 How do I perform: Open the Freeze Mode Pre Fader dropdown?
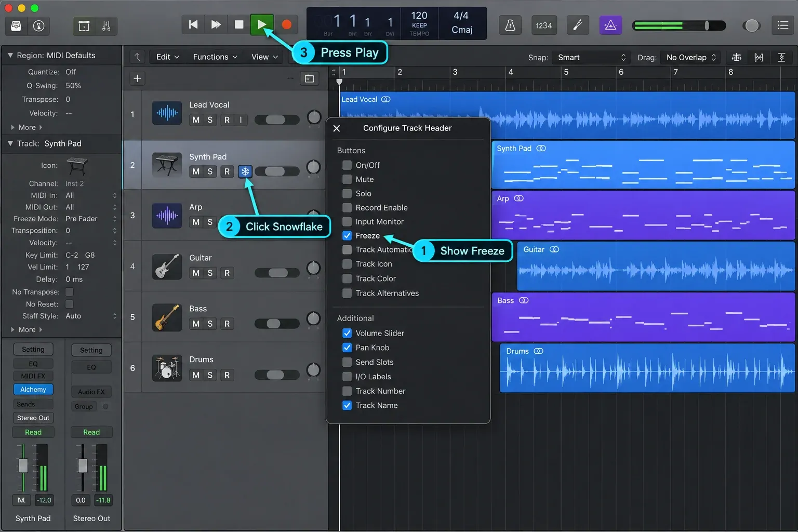pos(91,219)
